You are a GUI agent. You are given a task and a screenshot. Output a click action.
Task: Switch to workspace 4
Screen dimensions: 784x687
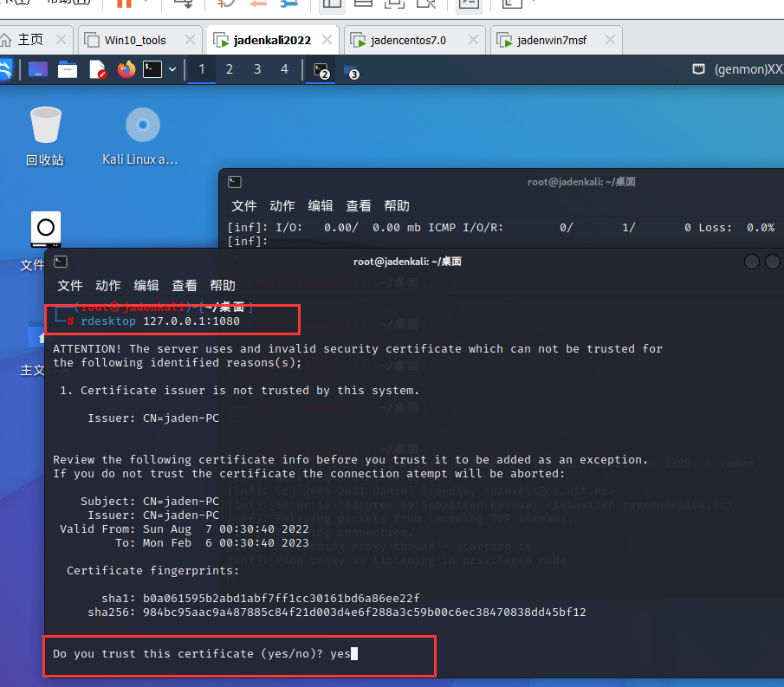(285, 69)
